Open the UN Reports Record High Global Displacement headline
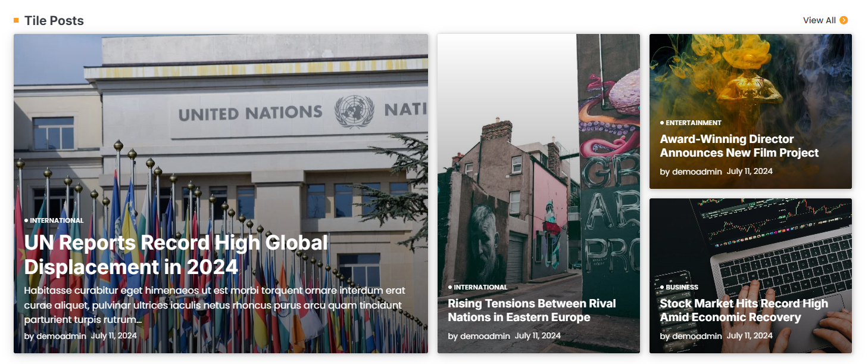Image resolution: width=868 pixels, height=364 pixels. tap(176, 254)
